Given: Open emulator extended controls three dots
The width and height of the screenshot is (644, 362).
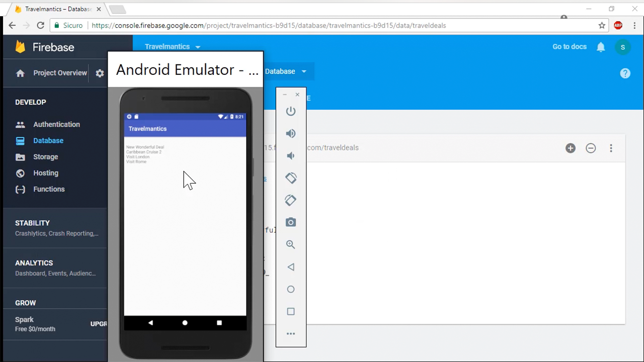Looking at the screenshot, I should tap(291, 333).
